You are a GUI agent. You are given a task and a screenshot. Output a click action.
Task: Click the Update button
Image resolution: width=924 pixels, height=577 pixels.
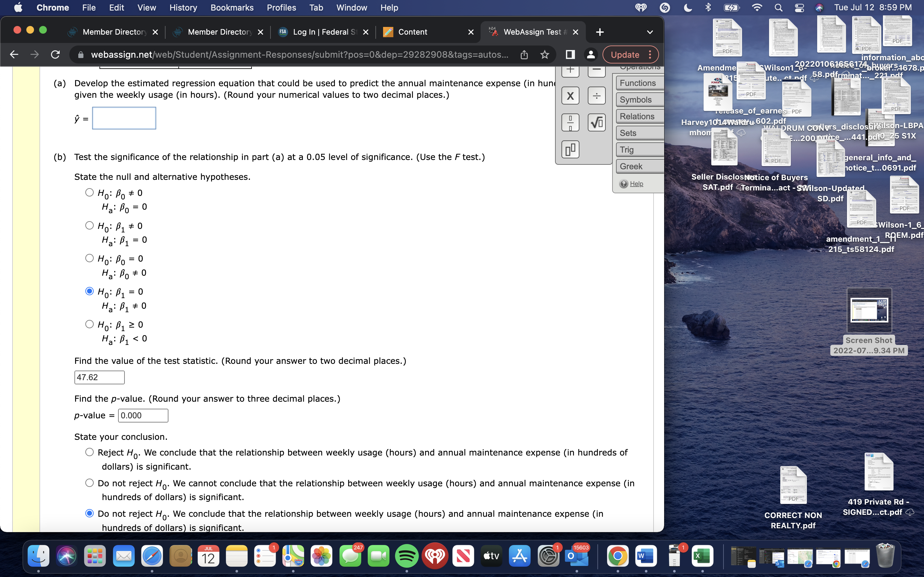click(x=625, y=54)
